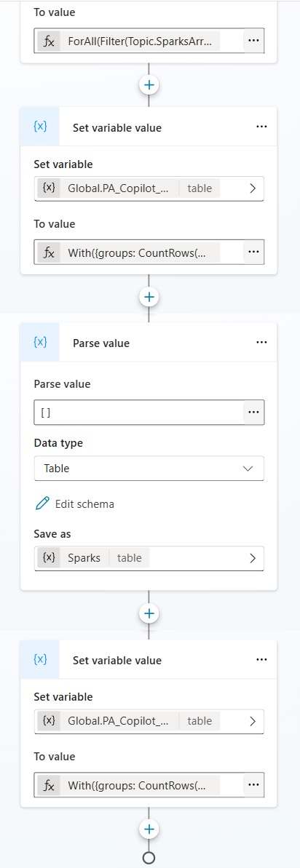
Task: Open the Data type Table dropdown
Action: pyautogui.click(x=149, y=469)
